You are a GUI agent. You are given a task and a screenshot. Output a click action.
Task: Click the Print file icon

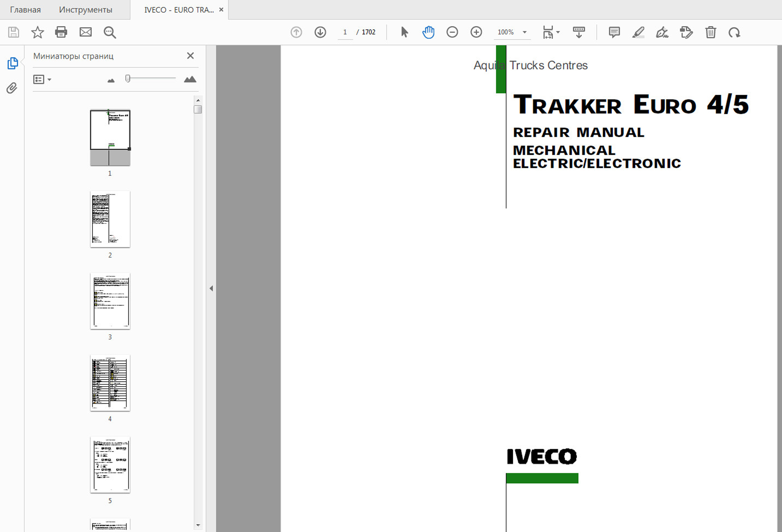(x=61, y=32)
